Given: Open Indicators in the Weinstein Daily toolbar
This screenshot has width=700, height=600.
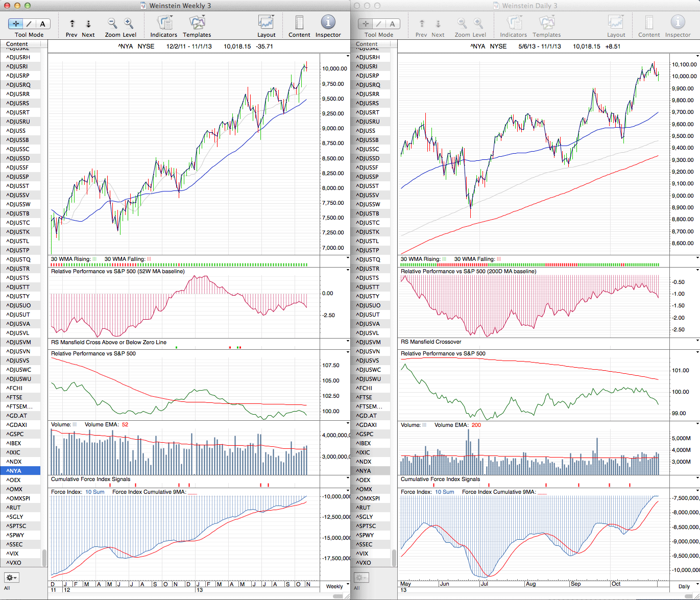Looking at the screenshot, I should tap(514, 23).
